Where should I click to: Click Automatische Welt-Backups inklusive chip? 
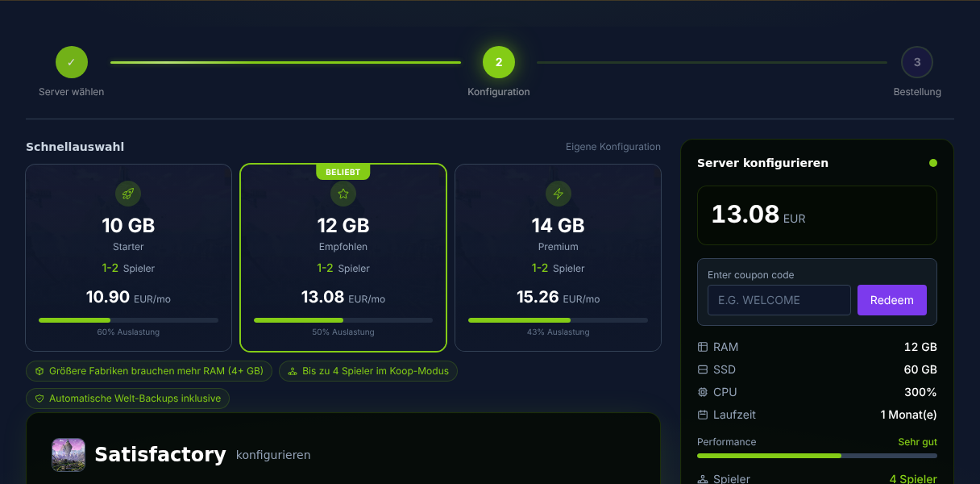128,398
